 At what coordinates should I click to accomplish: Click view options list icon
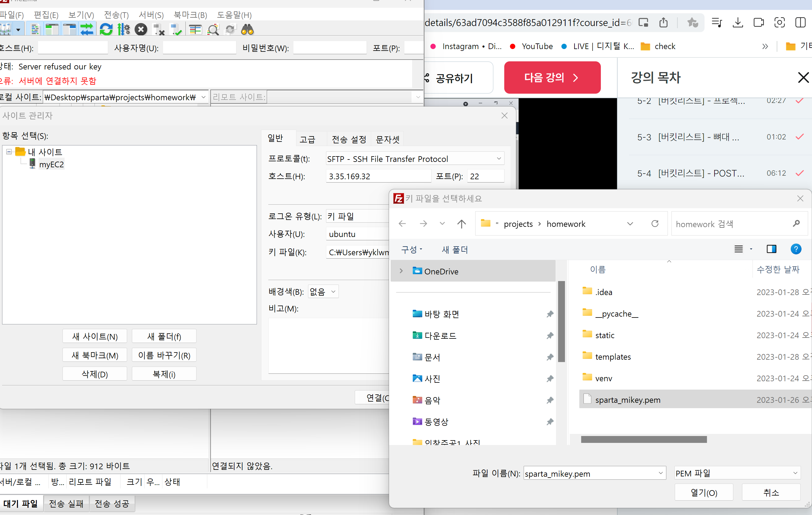(738, 249)
